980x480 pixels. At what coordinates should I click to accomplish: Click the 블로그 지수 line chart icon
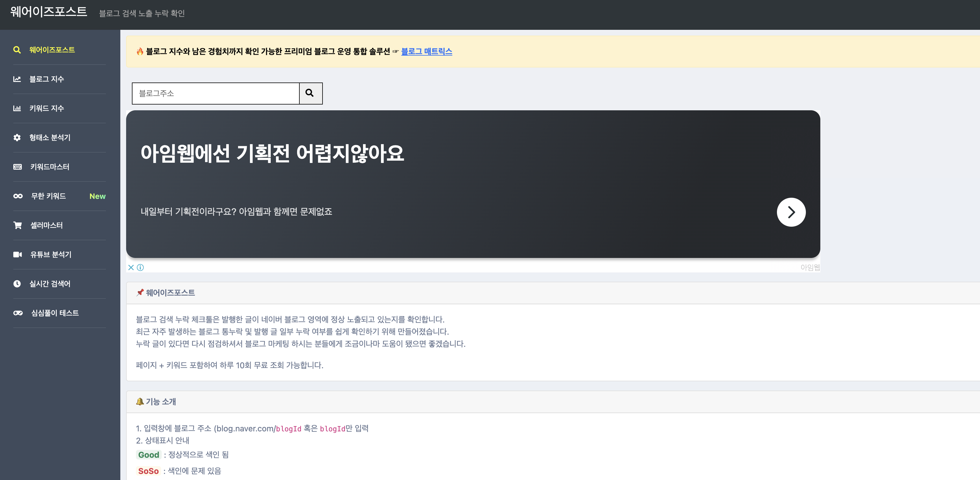point(17,79)
